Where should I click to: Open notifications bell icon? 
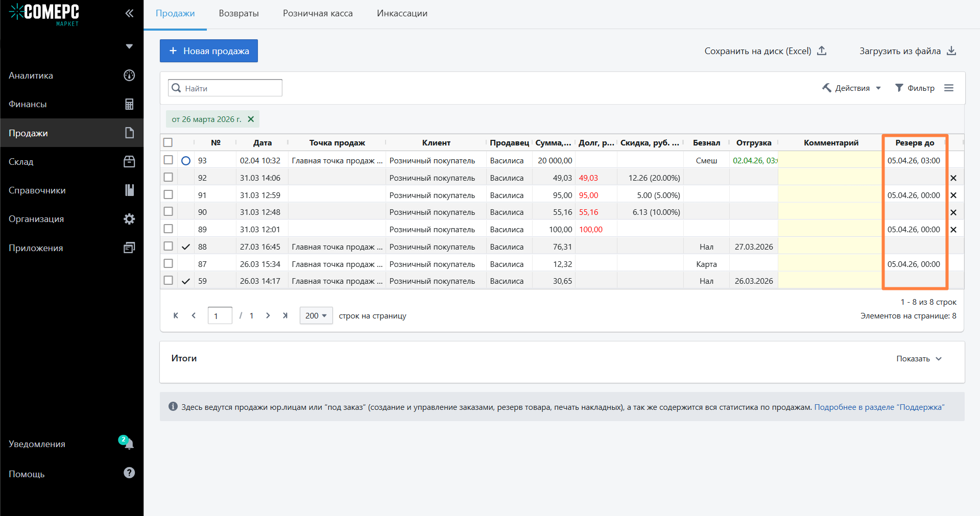click(128, 444)
